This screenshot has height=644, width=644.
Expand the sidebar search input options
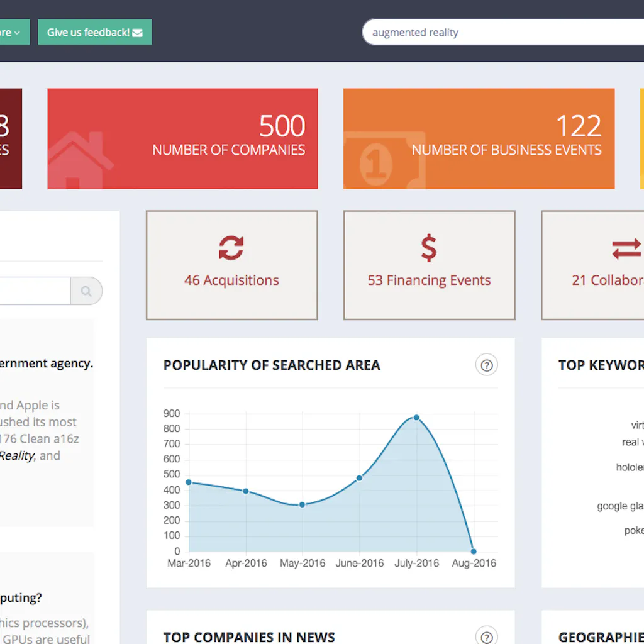pos(35,291)
